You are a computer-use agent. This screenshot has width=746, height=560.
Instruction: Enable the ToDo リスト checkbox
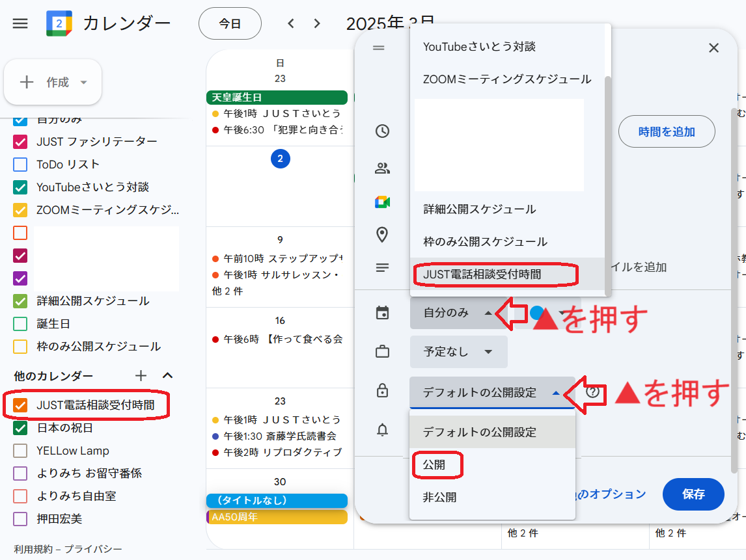[x=20, y=165]
